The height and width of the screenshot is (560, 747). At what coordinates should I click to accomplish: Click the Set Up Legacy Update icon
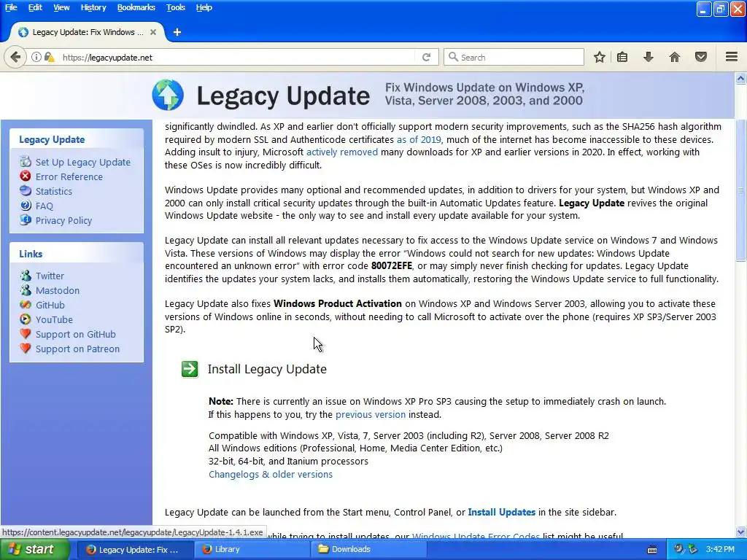26,162
